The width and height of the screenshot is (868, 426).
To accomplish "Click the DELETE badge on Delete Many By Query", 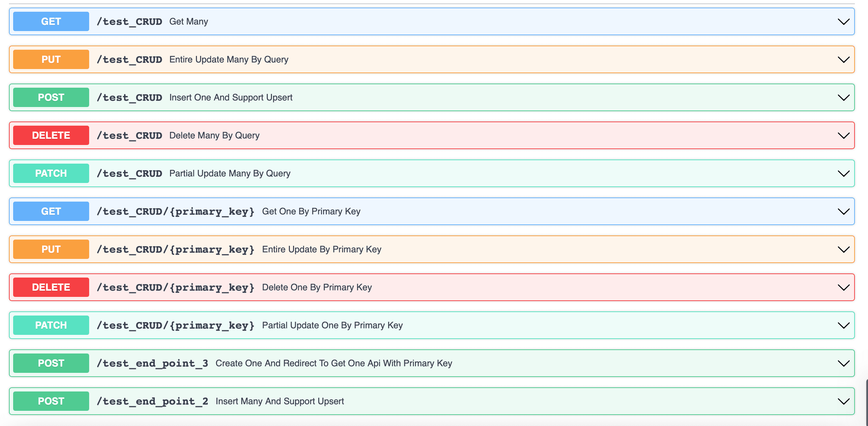I will point(51,135).
